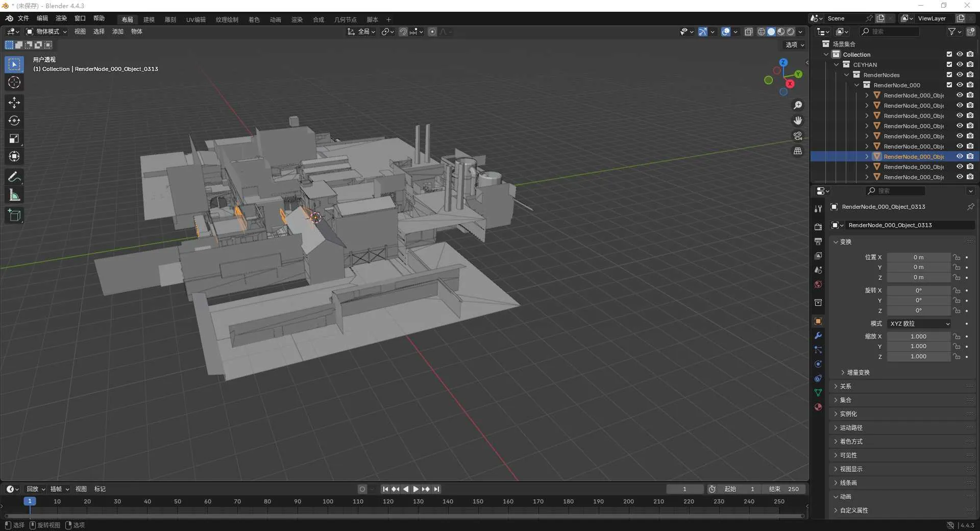The image size is (980, 531).
Task: Hide the CEYHAN collection in viewport
Action: [x=960, y=65]
